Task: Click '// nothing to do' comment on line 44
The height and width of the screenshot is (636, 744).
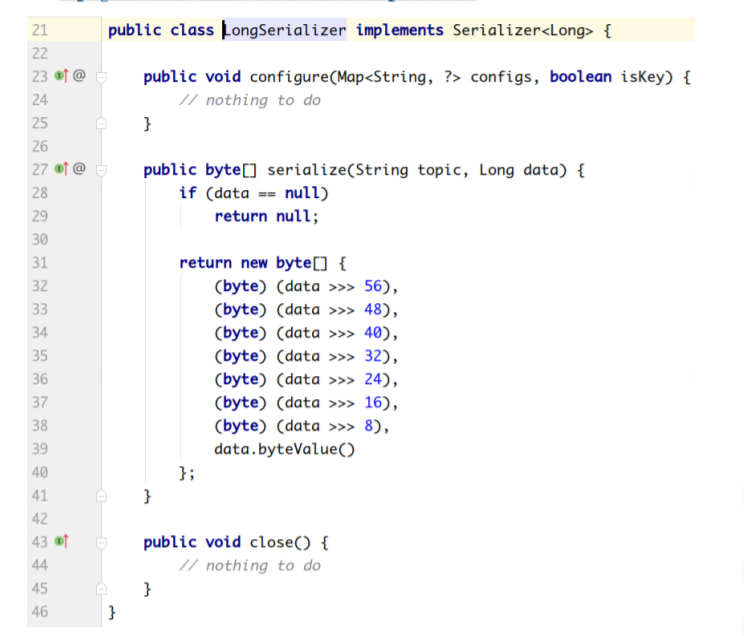Action: pos(250,566)
